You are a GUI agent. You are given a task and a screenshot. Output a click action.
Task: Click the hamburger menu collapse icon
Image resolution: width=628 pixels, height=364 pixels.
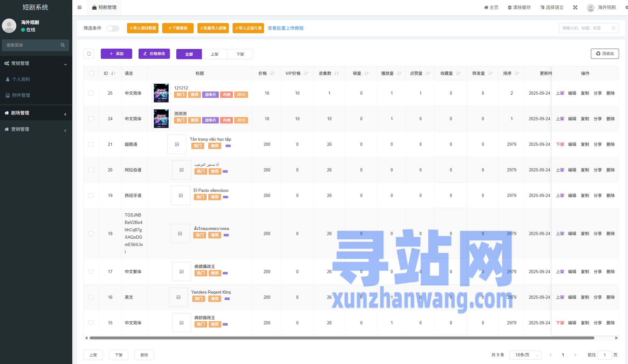click(79, 7)
